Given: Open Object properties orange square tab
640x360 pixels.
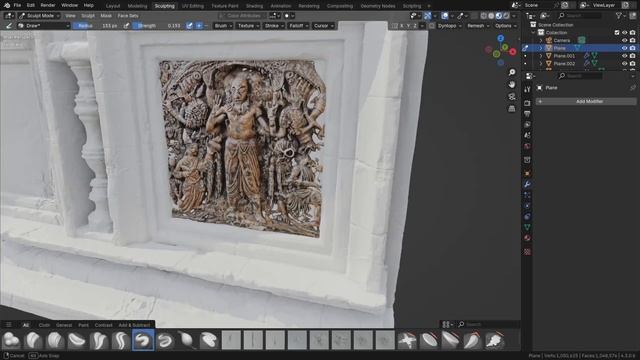Looking at the screenshot, I should [x=527, y=173].
